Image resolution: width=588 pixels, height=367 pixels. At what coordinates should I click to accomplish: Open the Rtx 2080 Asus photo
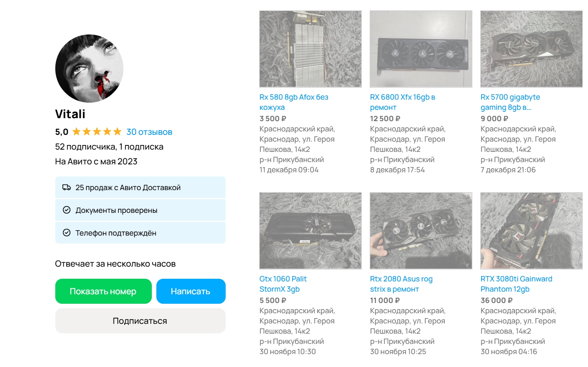421,231
